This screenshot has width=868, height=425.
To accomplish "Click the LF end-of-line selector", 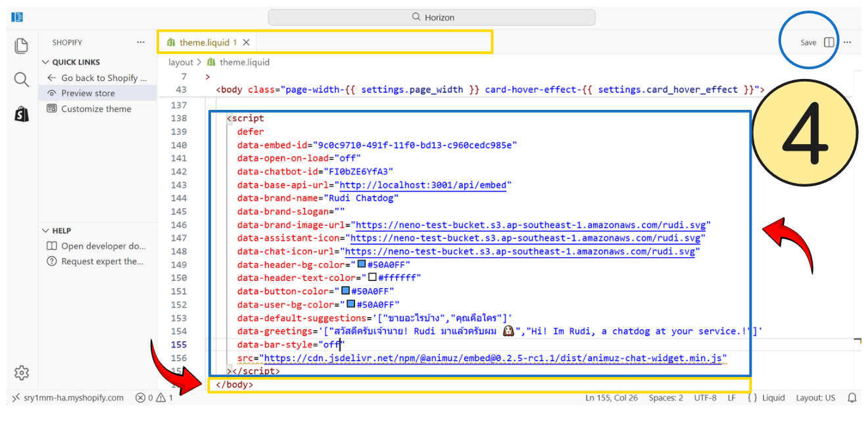I will [x=731, y=397].
